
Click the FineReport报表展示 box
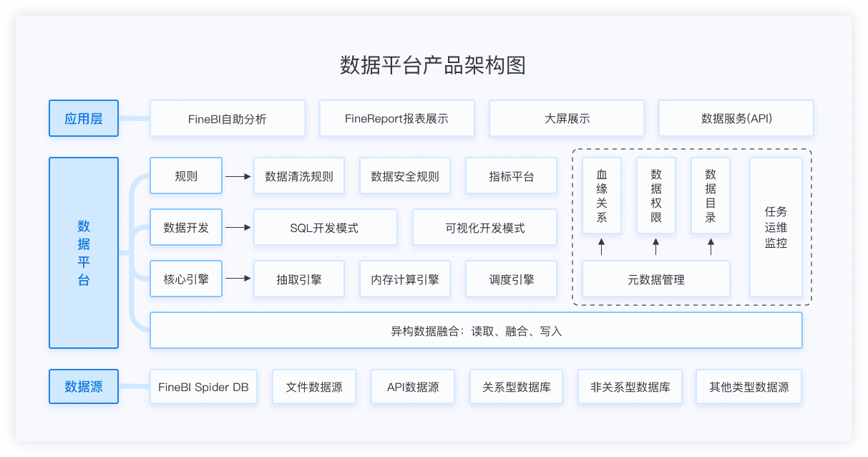[x=396, y=118]
